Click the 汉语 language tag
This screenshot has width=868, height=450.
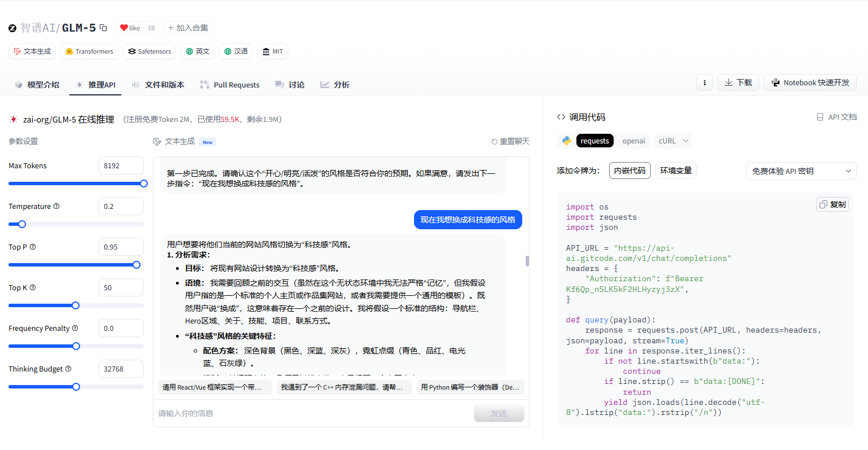(236, 51)
